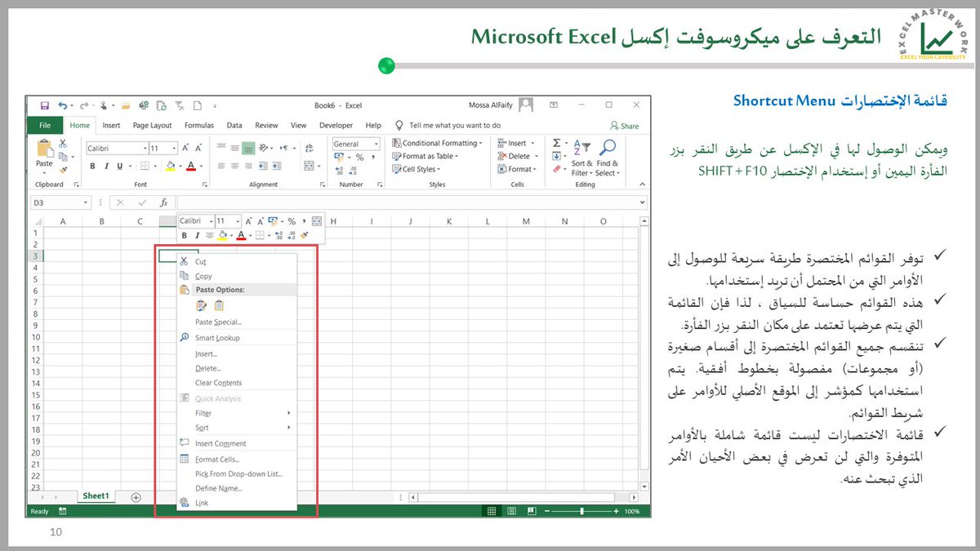Click the zoom slider handle in the status bar
The height and width of the screenshot is (551, 980).
[581, 512]
